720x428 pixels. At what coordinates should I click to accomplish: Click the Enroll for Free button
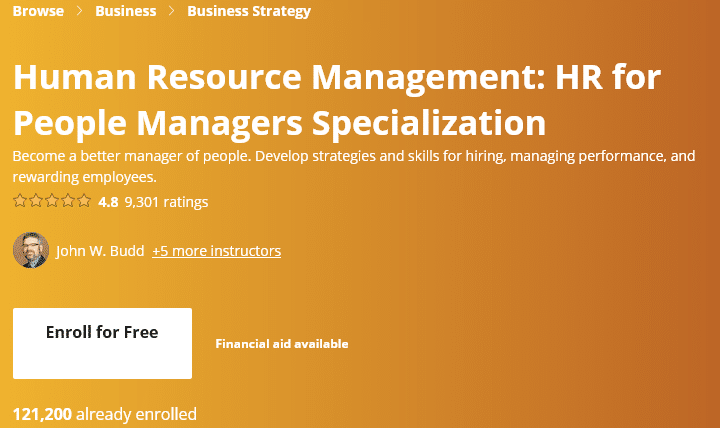tap(102, 344)
